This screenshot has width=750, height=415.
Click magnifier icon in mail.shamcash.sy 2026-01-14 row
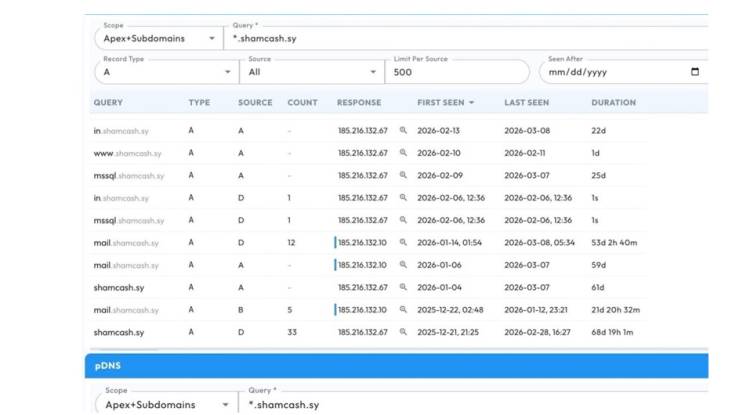coord(404,243)
